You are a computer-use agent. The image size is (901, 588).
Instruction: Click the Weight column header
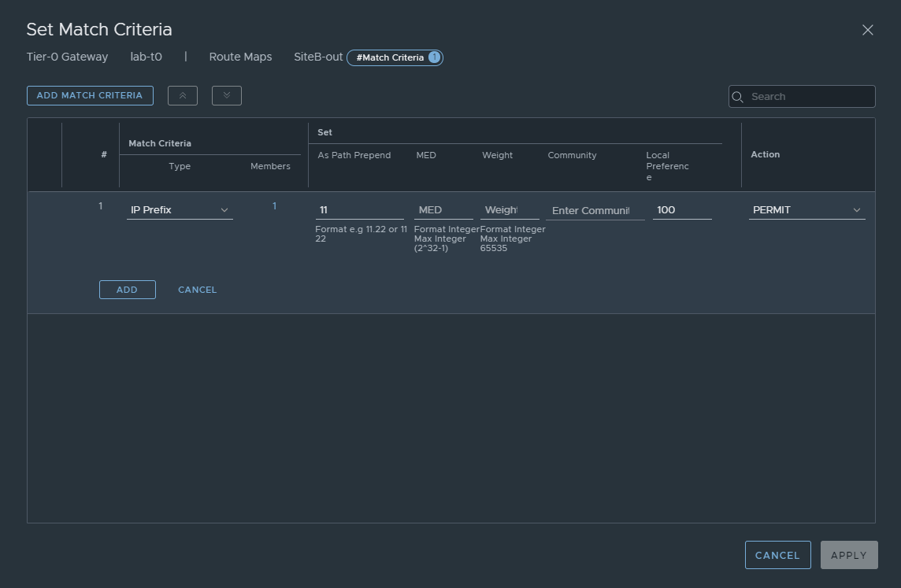pos(497,155)
